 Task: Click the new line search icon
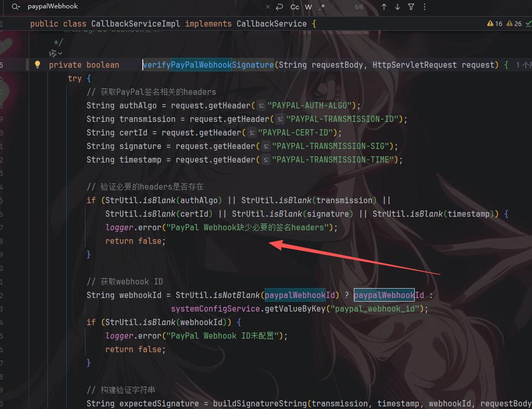click(280, 7)
